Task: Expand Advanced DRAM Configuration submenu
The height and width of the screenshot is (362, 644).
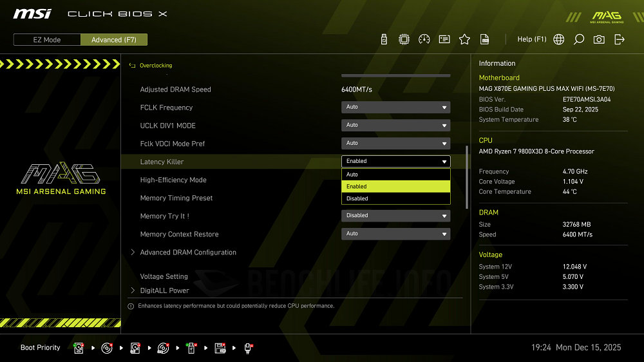Action: coord(188,252)
